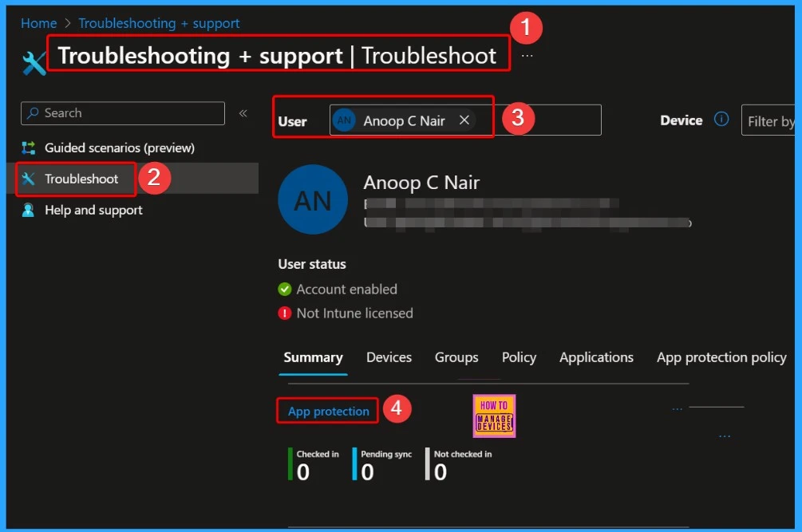This screenshot has width=802, height=532.
Task: Click the large AN profile avatar
Action: point(313,200)
